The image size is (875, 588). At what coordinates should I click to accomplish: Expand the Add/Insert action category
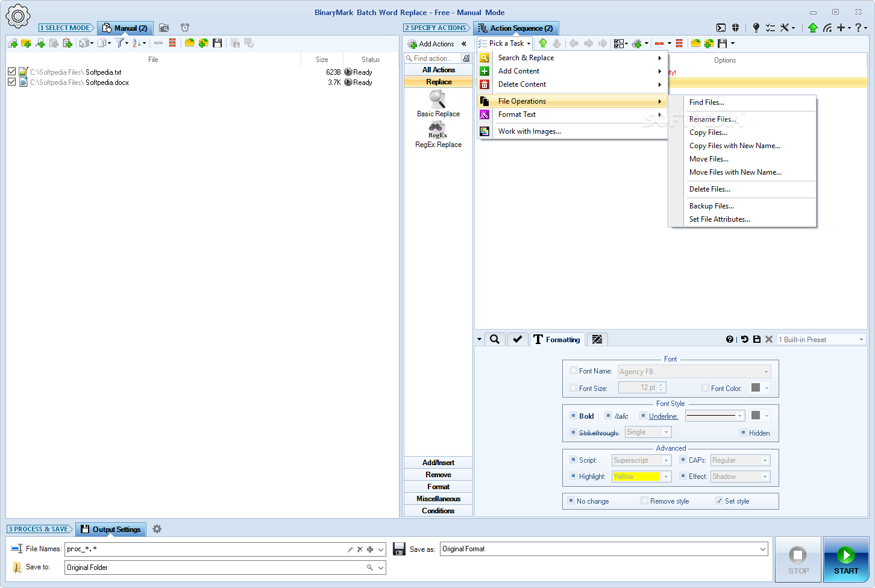pos(438,463)
